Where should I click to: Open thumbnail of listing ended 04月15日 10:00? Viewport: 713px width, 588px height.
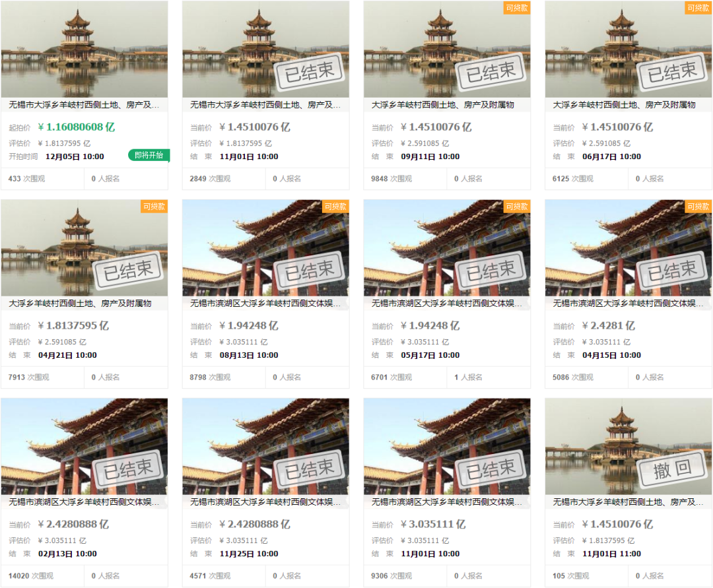pos(628,247)
